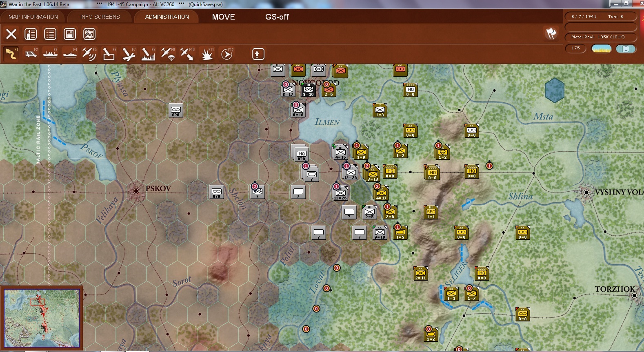The height and width of the screenshot is (352, 644).
Task: Click the 175 admin points value
Action: (576, 48)
